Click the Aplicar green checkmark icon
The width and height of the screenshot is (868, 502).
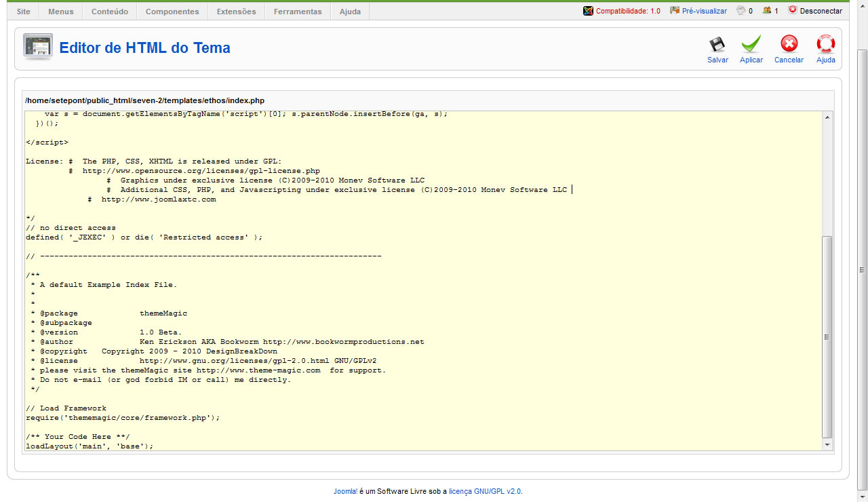click(x=751, y=44)
